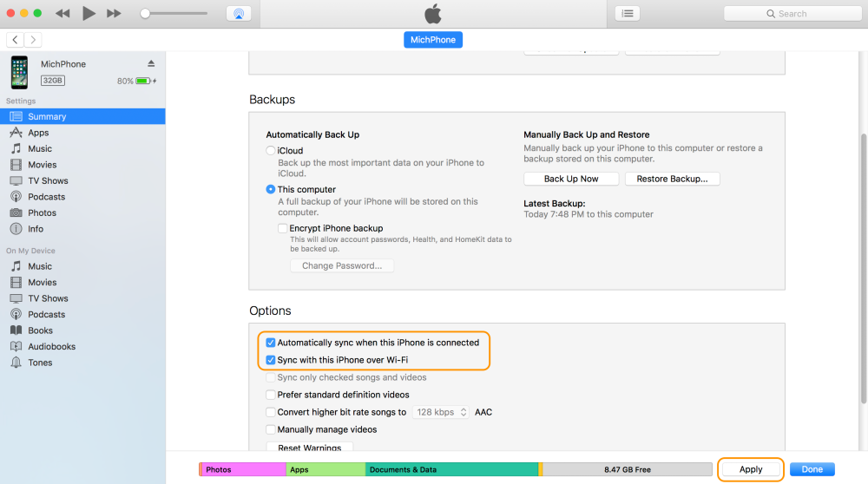Click the Back Up Now button
The width and height of the screenshot is (868, 484).
(x=571, y=179)
